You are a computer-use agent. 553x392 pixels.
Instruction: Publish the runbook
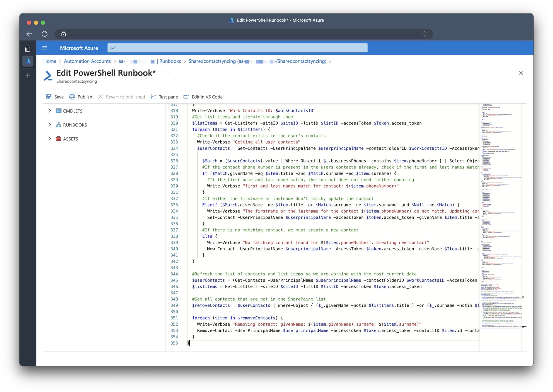(x=81, y=97)
